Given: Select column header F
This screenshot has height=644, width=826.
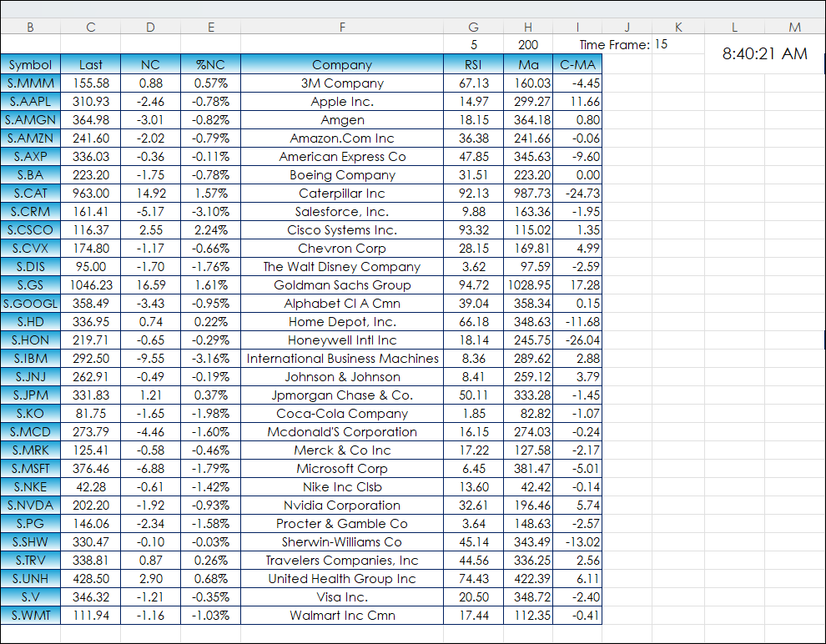Looking at the screenshot, I should 342,27.
